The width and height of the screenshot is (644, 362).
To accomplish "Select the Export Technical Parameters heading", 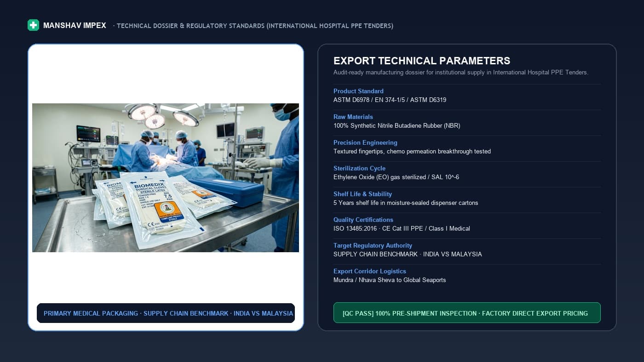I will (x=422, y=61).
